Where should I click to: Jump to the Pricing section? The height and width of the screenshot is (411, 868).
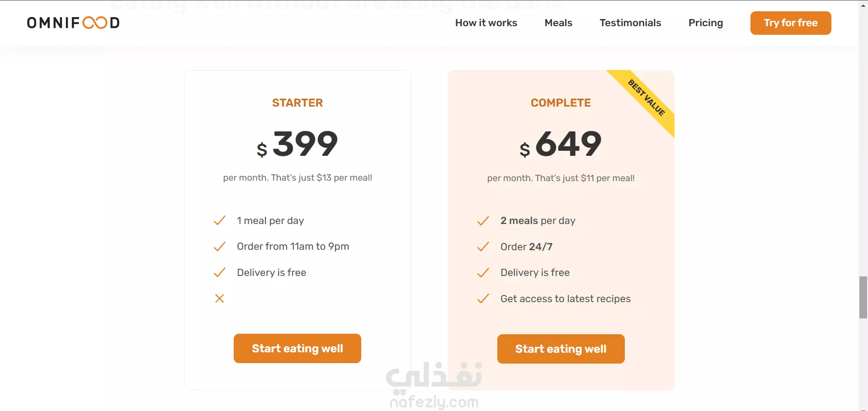(x=706, y=23)
